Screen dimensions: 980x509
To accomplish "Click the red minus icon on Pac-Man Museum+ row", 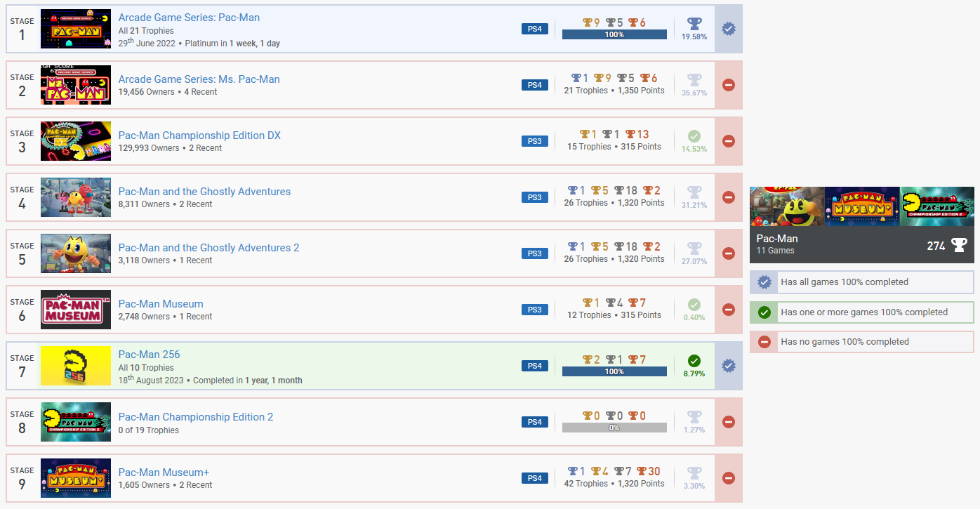I will tap(728, 478).
